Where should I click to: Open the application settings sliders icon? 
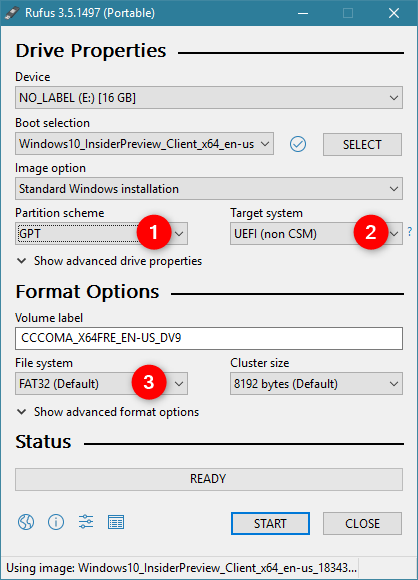coord(86,522)
